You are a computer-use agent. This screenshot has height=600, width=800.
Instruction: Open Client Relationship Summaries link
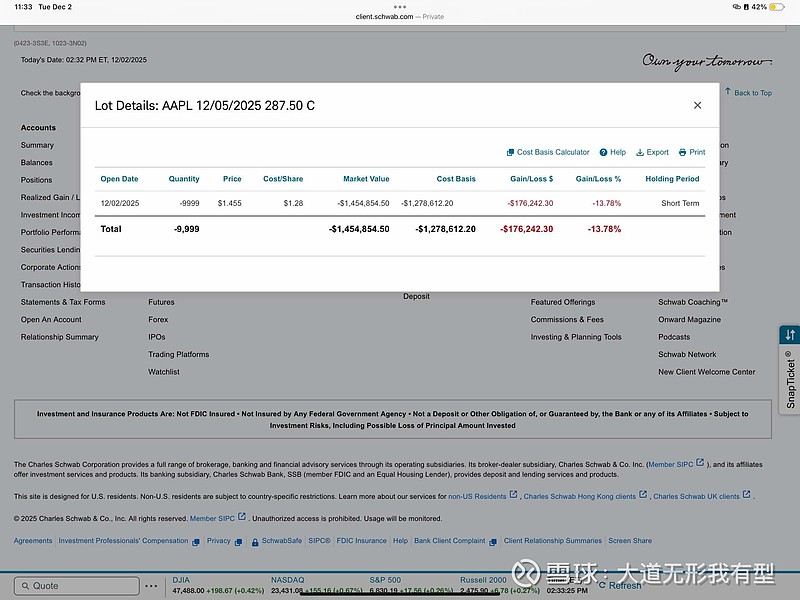[553, 541]
